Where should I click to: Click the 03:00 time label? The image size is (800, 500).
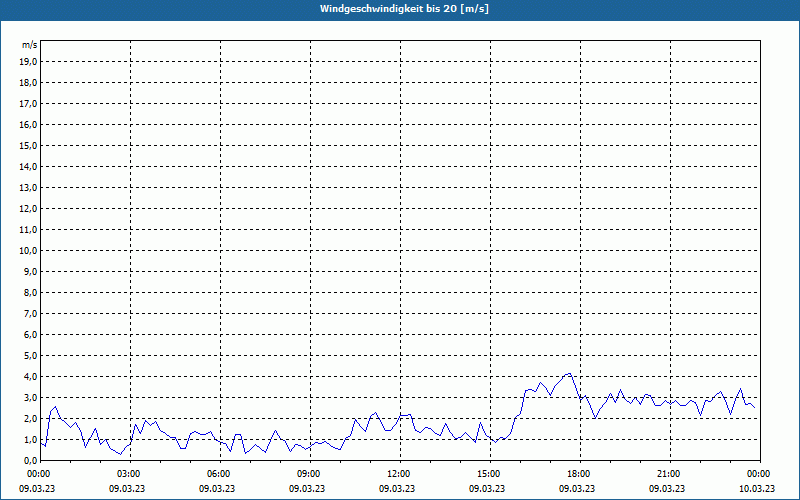click(x=131, y=474)
